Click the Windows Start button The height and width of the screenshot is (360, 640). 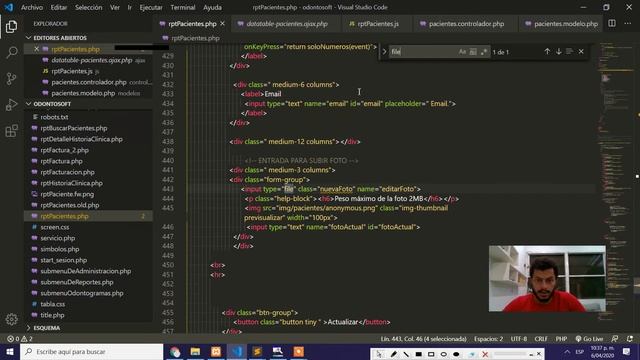10,351
